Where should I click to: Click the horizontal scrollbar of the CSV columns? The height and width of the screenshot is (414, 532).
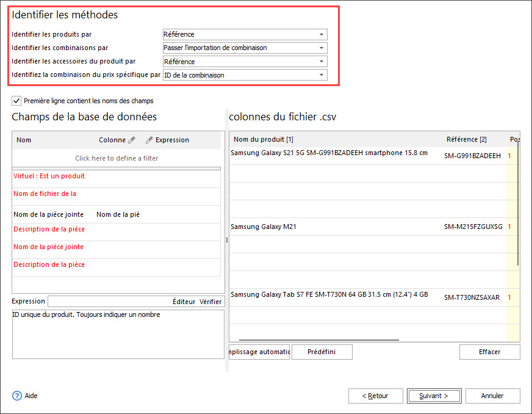(x=319, y=340)
